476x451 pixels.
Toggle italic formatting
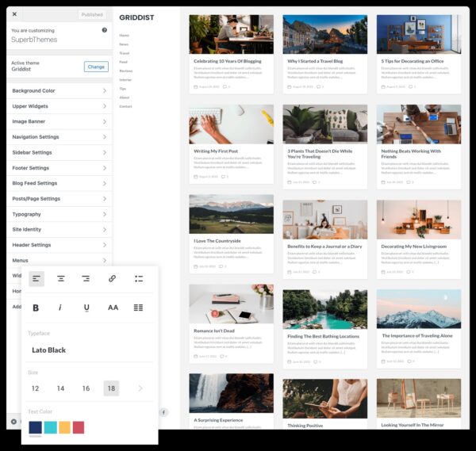(x=60, y=308)
